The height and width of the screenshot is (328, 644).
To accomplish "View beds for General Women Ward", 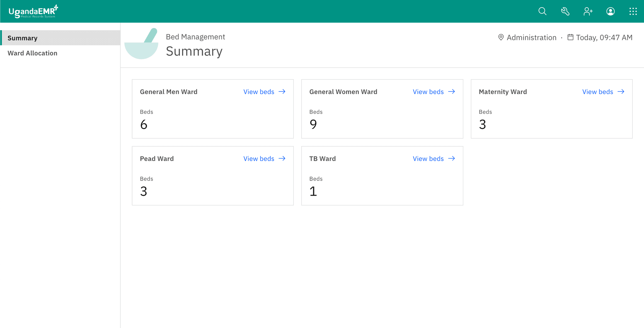I will point(434,92).
